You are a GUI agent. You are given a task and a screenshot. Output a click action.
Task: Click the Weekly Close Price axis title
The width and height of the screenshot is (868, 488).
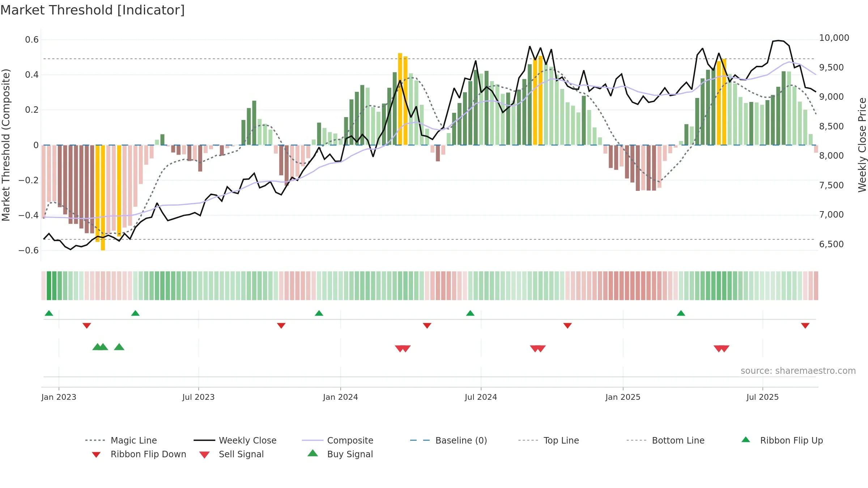pyautogui.click(x=862, y=145)
